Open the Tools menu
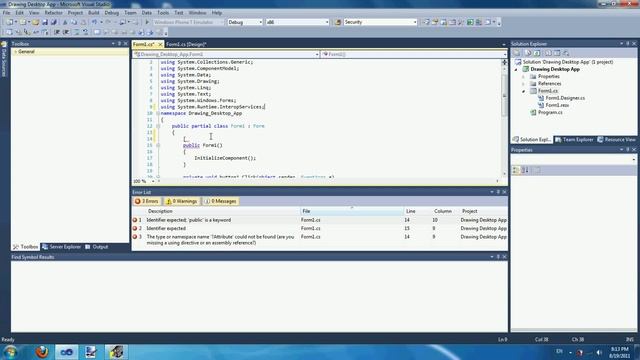The height and width of the screenshot is (360, 640). [163, 13]
